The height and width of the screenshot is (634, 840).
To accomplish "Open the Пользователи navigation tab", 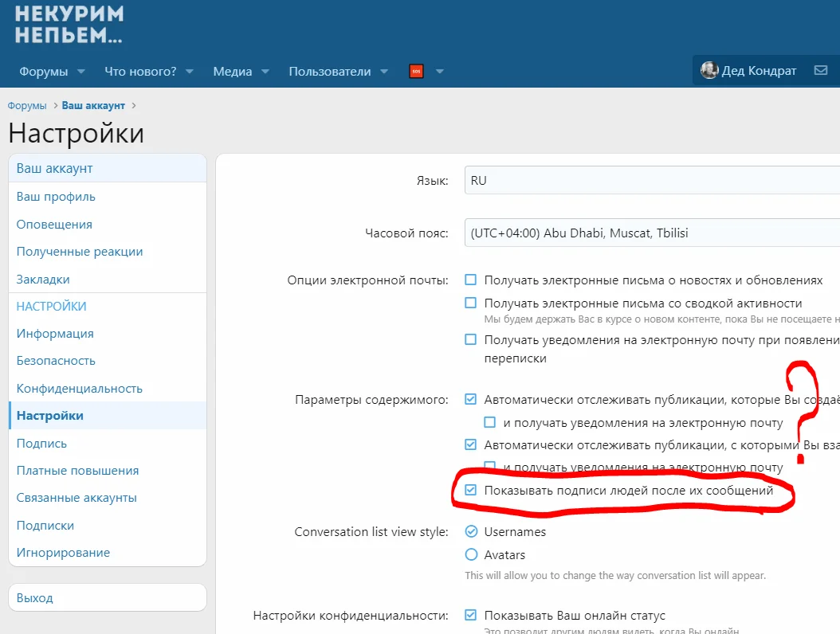I will [x=329, y=71].
